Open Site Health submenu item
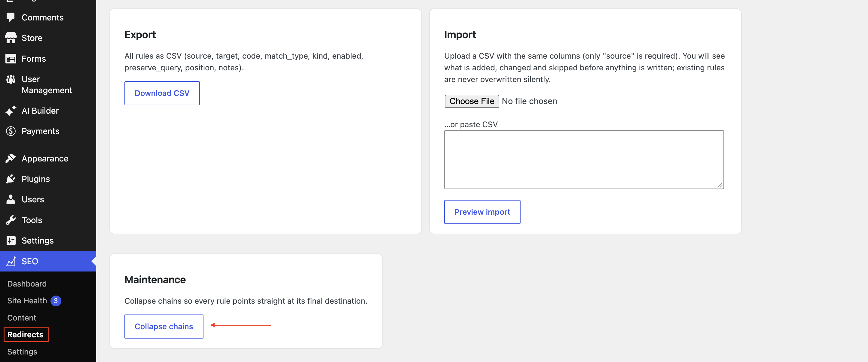 27,301
